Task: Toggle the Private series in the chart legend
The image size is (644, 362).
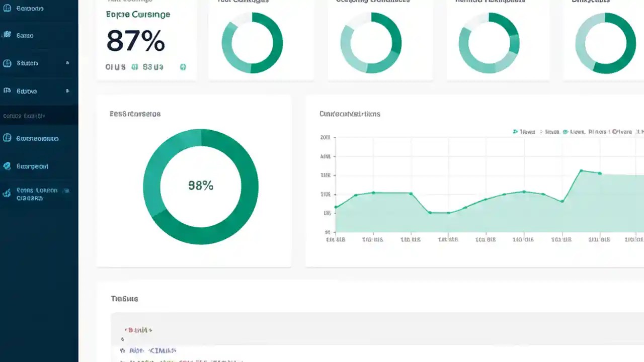Action: tap(621, 132)
